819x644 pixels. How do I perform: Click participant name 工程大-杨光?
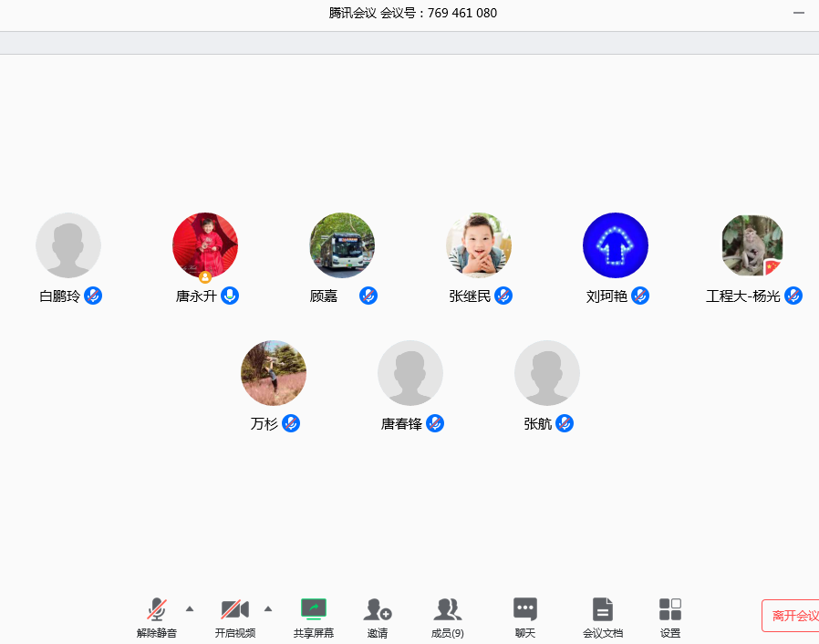click(x=742, y=296)
